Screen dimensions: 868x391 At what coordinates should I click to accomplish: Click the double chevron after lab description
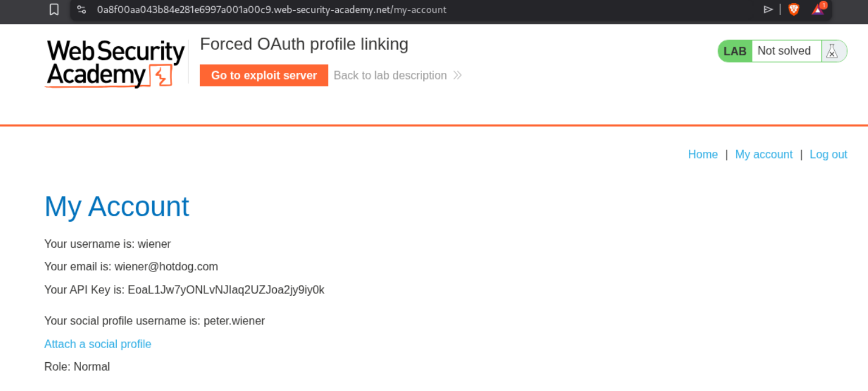click(x=457, y=76)
